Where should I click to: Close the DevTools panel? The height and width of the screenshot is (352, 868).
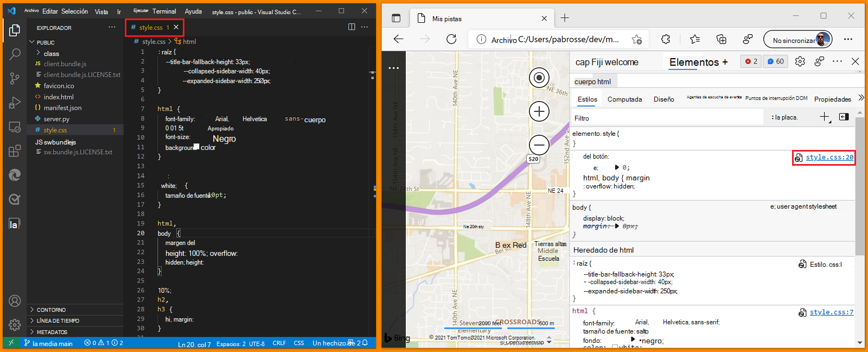click(x=856, y=61)
